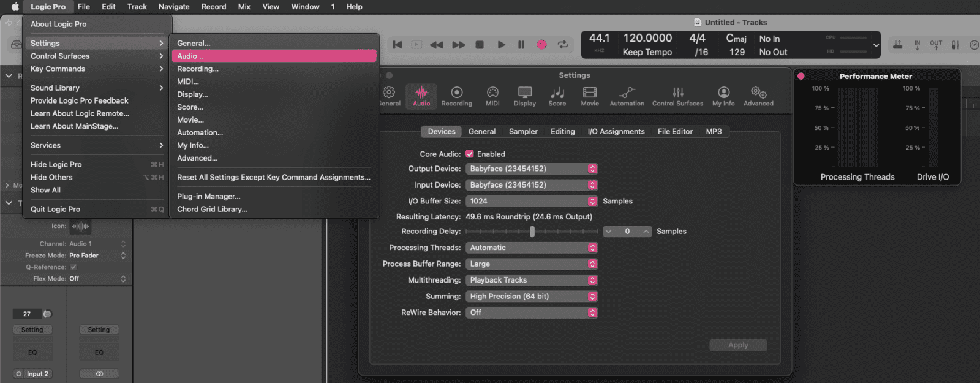This screenshot has height=383, width=980.
Task: Click the EQ button above Input 2
Action: coord(32,352)
